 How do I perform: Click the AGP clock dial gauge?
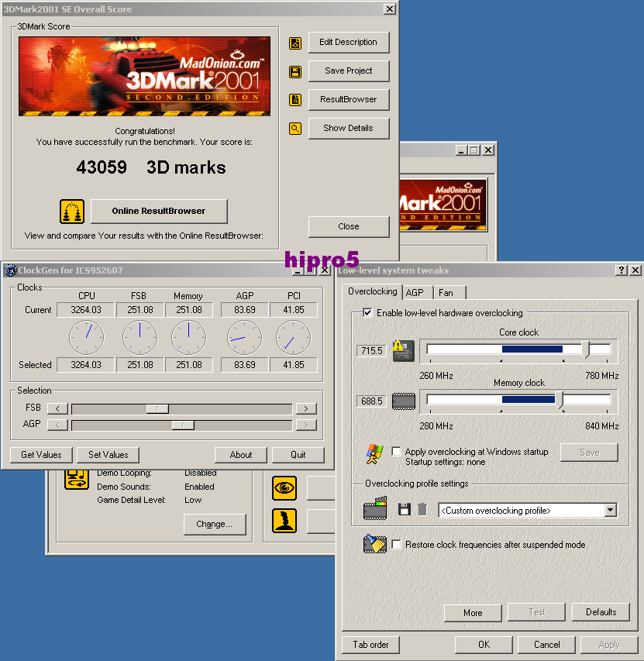244,337
